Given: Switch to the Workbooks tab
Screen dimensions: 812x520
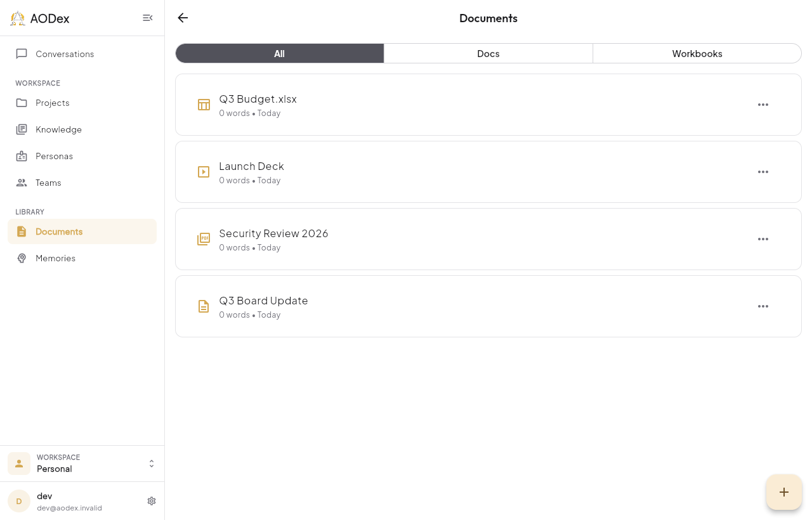Looking at the screenshot, I should click(x=697, y=53).
